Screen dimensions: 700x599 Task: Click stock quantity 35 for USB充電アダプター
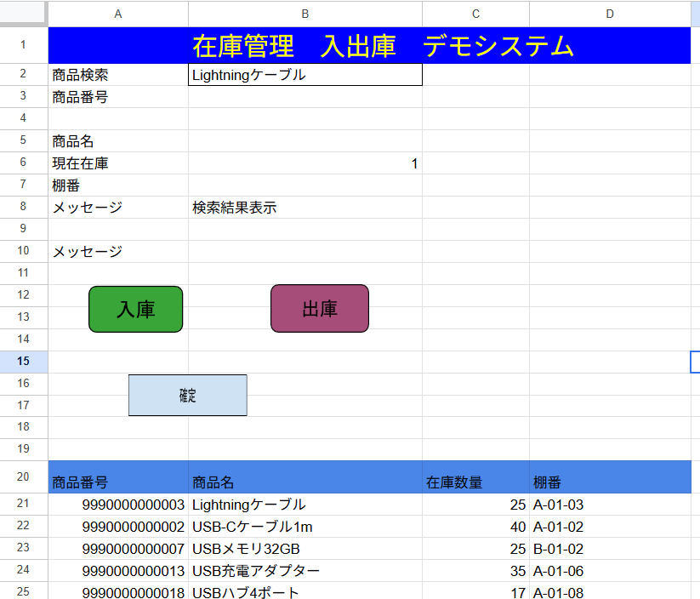(x=475, y=571)
